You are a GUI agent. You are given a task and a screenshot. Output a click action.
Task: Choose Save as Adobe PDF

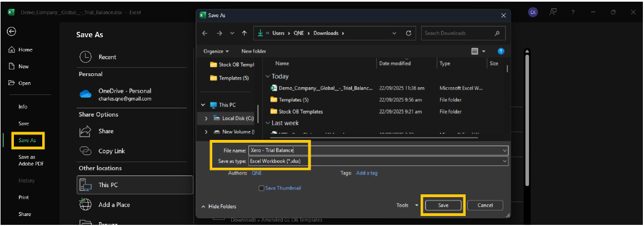click(31, 160)
